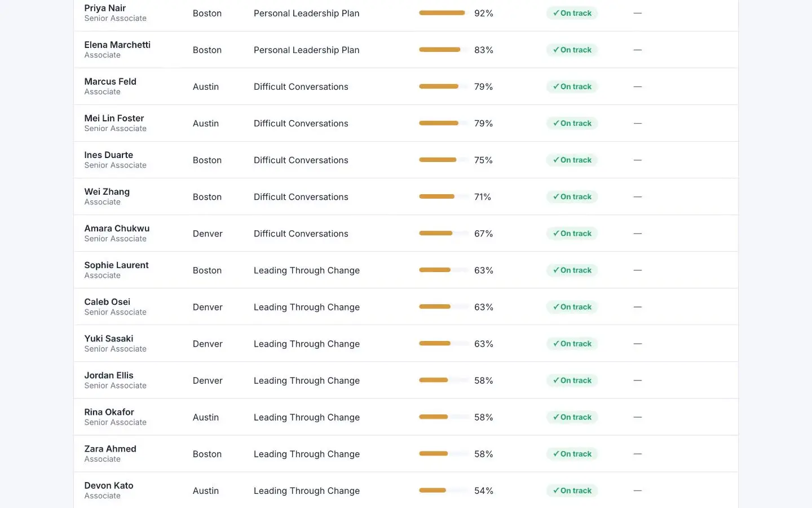Click Personal Leadership Plan for Elena Marchetti
Screen dimensions: 812x508
pos(306,50)
